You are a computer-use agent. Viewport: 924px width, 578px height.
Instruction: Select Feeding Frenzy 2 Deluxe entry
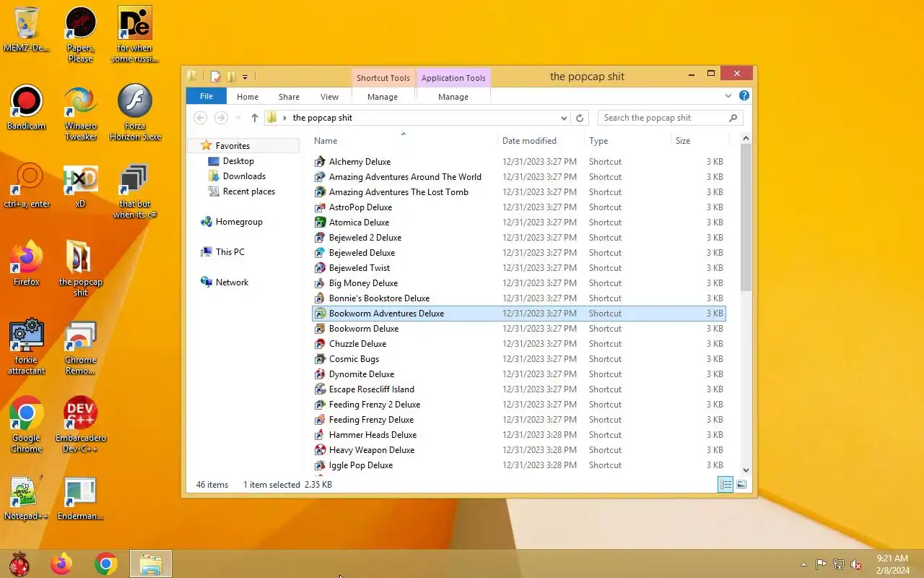pyautogui.click(x=518, y=405)
